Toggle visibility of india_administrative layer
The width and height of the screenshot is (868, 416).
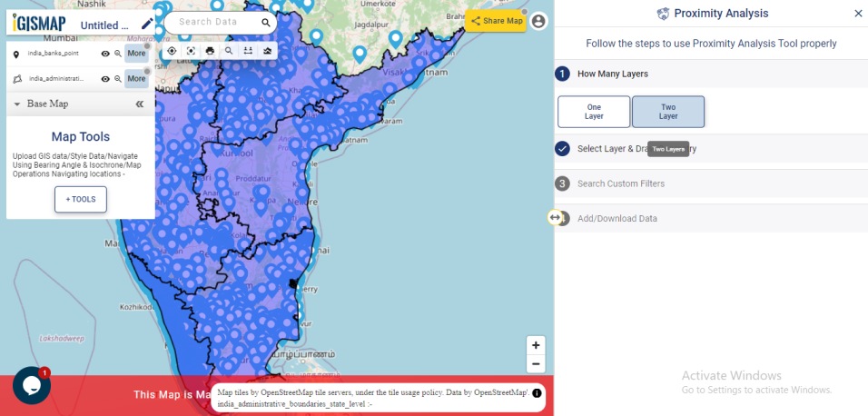[x=105, y=79]
